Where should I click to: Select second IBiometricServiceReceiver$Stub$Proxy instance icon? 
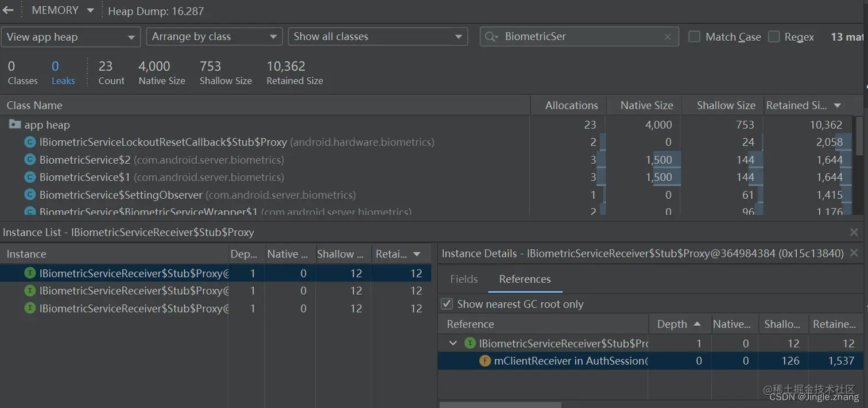pyautogui.click(x=30, y=291)
